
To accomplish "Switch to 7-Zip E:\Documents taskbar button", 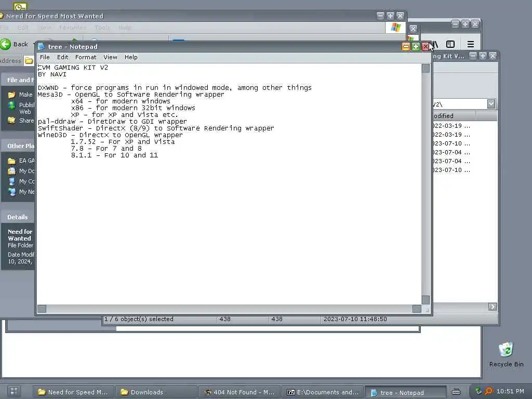I will (322, 392).
